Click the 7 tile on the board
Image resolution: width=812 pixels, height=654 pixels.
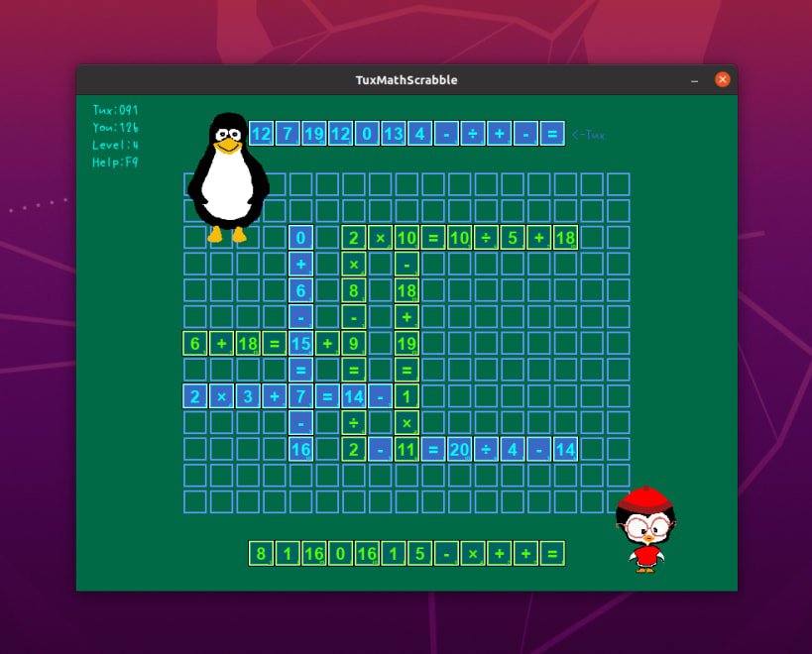(x=300, y=396)
